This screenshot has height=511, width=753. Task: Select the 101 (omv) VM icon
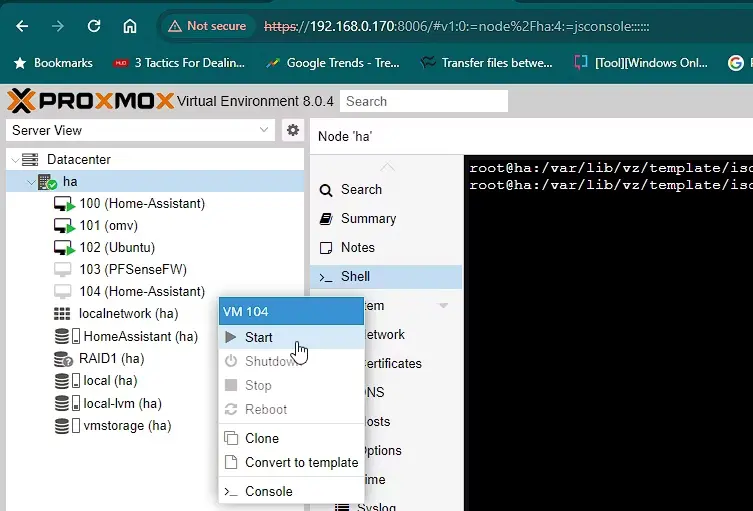pyautogui.click(x=64, y=226)
